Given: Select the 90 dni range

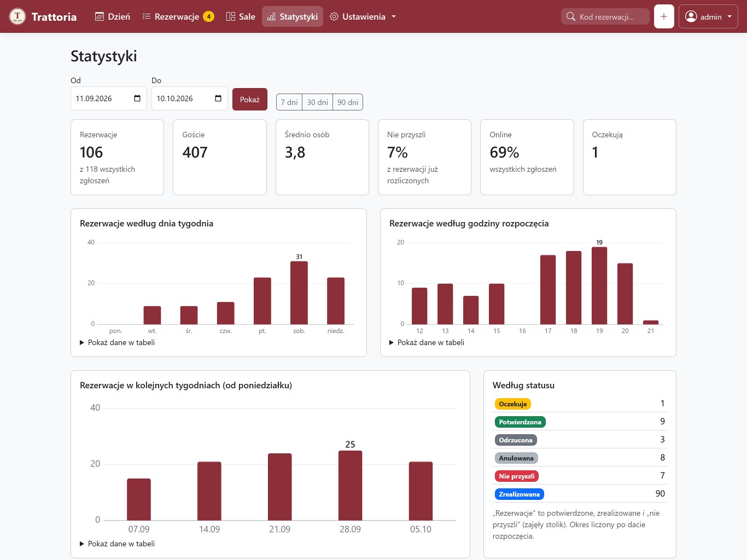Looking at the screenshot, I should click(348, 102).
